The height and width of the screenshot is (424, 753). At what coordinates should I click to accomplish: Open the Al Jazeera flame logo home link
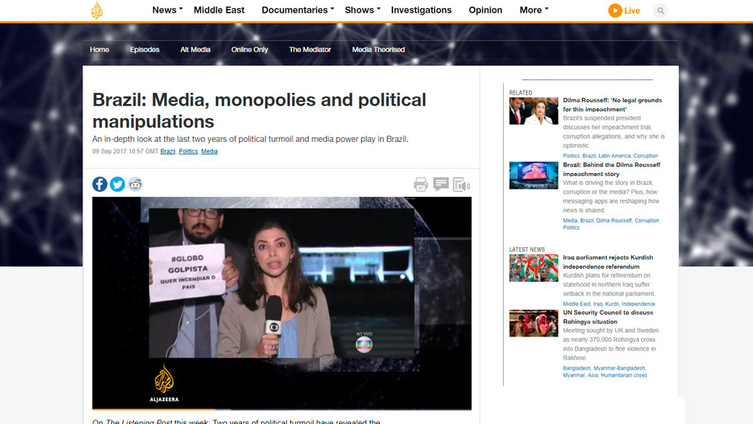(x=97, y=10)
